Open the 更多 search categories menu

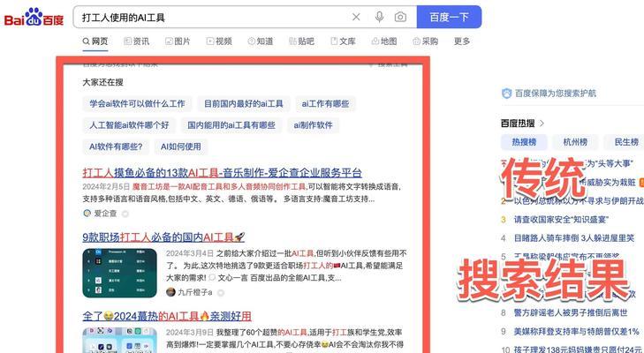(462, 41)
